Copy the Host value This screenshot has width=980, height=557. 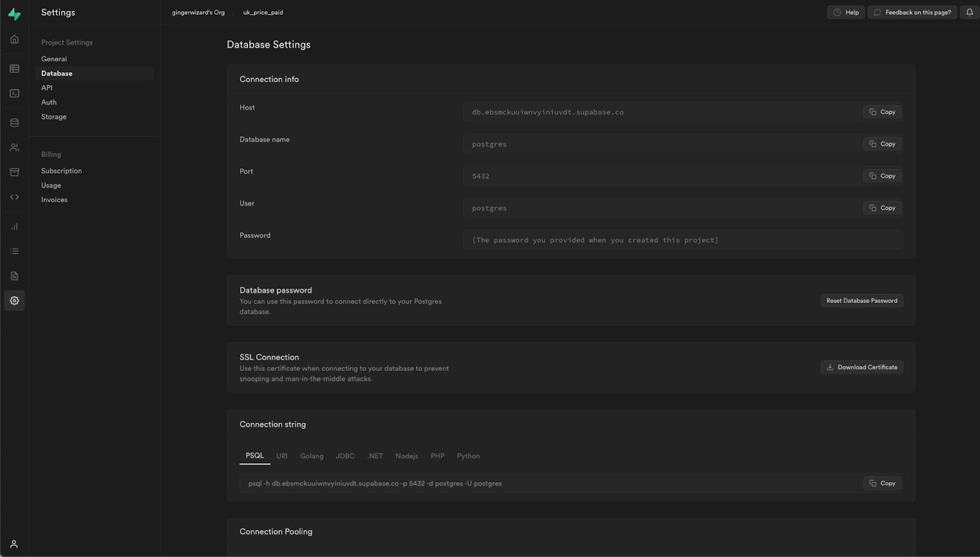point(882,112)
